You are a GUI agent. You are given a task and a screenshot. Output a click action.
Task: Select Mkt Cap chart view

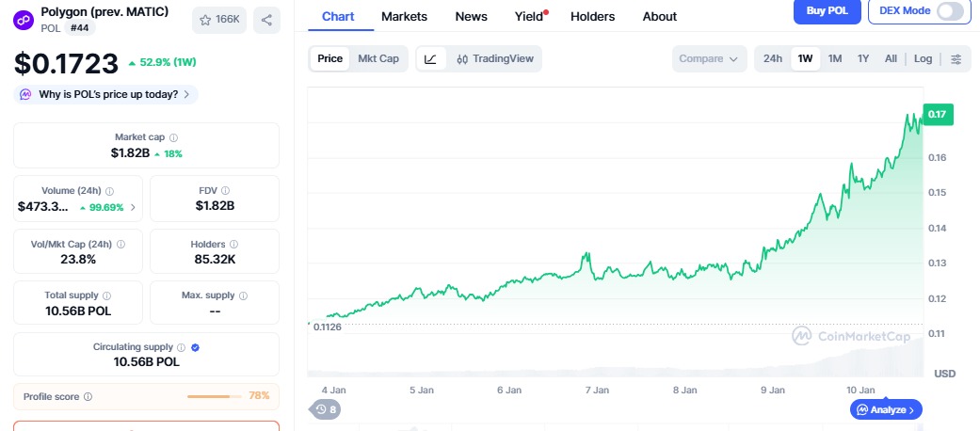[x=378, y=58]
